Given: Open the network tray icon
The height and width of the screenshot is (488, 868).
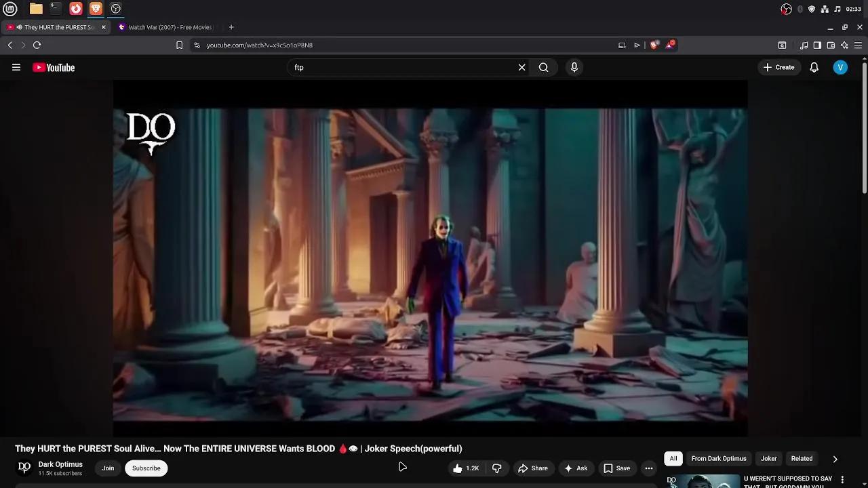Looking at the screenshot, I should click(x=825, y=9).
